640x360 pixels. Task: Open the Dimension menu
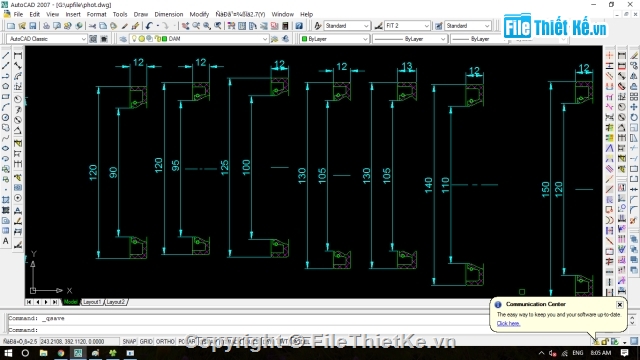click(x=169, y=14)
